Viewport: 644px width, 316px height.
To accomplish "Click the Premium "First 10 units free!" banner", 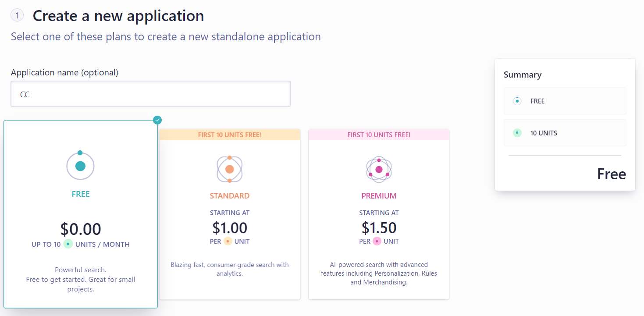I will 379,135.
